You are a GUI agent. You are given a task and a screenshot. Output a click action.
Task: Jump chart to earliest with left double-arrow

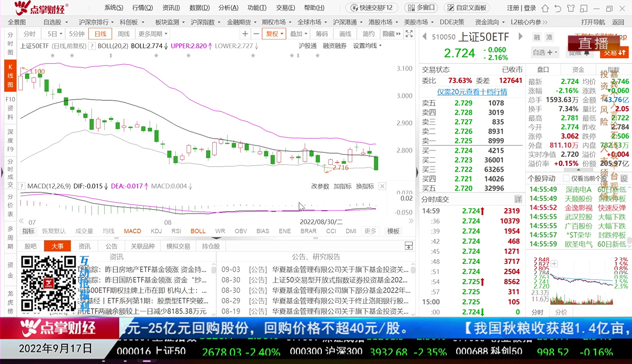click(x=21, y=222)
